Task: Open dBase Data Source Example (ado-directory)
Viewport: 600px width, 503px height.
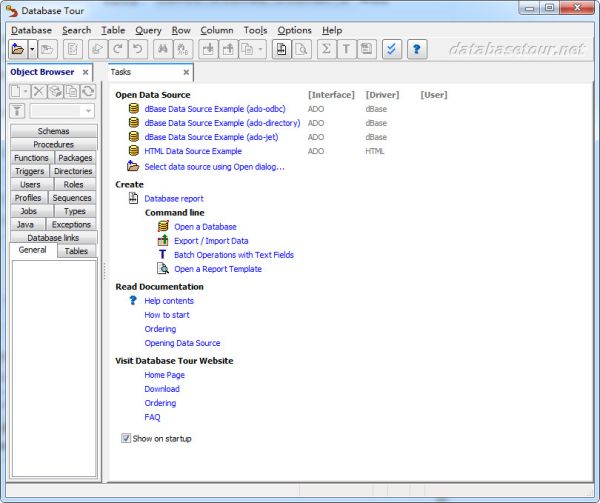Action: coord(222,123)
